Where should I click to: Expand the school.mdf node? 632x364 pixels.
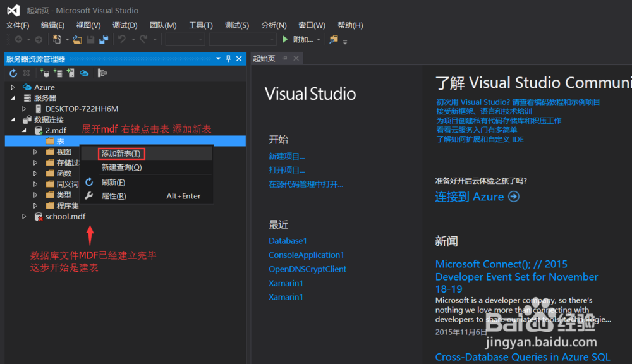pyautogui.click(x=24, y=217)
